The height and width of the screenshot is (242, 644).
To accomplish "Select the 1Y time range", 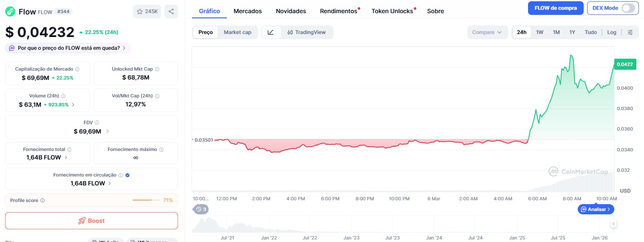I will coord(572,32).
